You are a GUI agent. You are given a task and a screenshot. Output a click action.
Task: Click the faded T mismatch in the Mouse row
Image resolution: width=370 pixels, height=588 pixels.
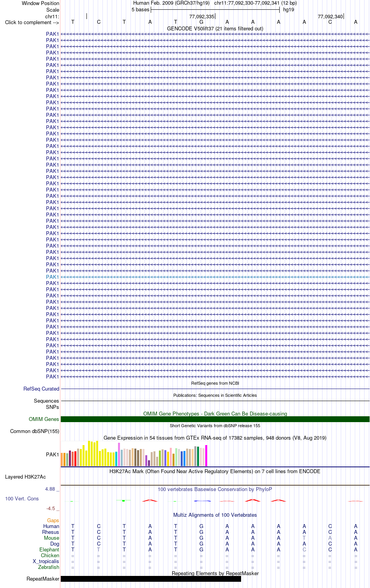point(304,538)
